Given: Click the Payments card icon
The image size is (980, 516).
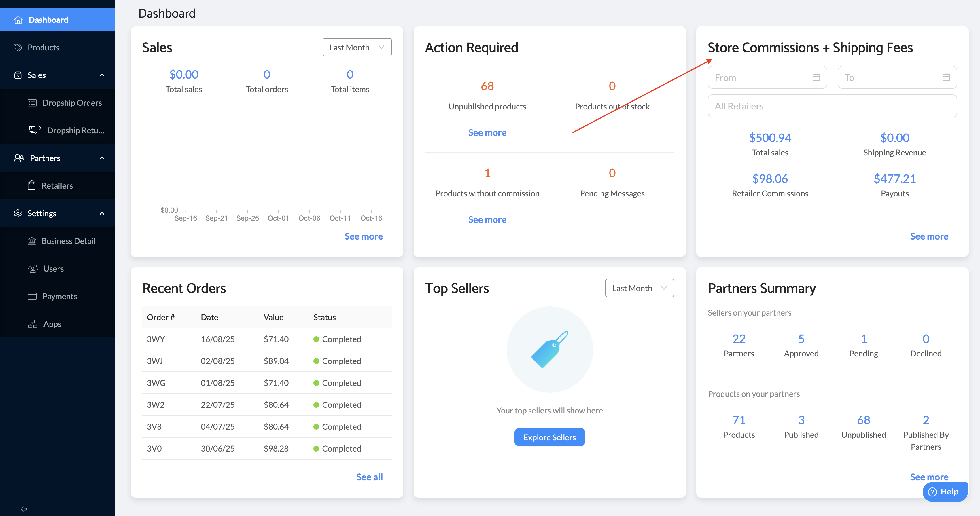Looking at the screenshot, I should coord(32,296).
